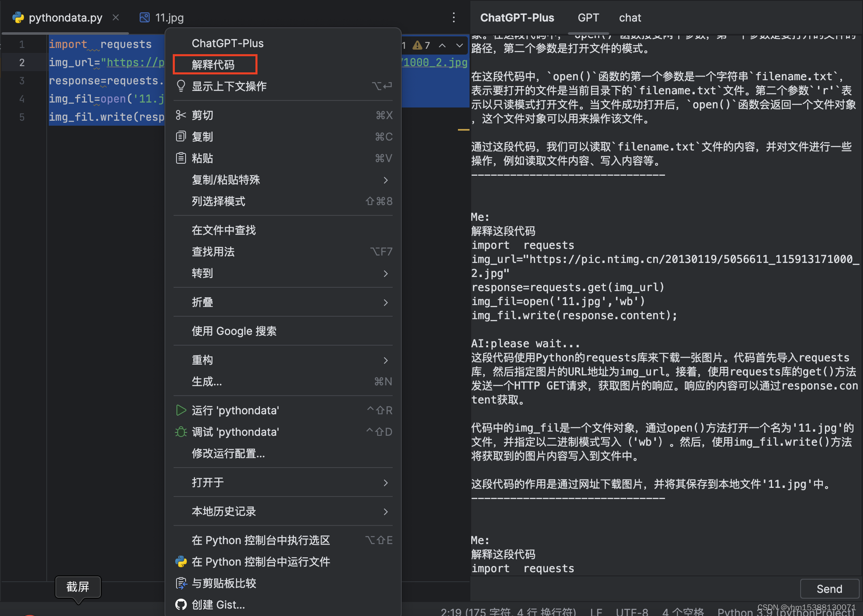Click the clipboard icon next to 粘贴
This screenshot has width=863, height=616.
click(181, 158)
